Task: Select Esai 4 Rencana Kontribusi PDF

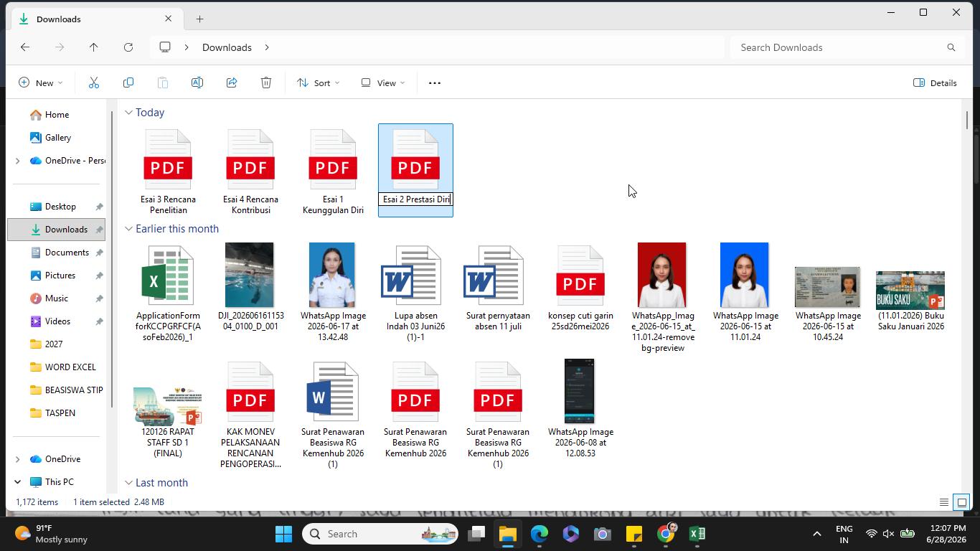Action: 250,171
